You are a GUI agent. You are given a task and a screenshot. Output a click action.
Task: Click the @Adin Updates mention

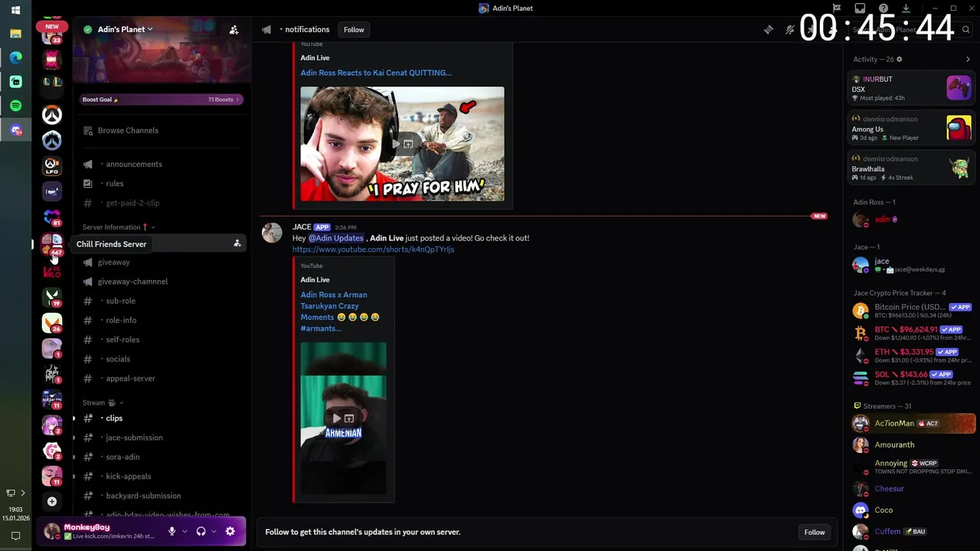click(x=336, y=238)
